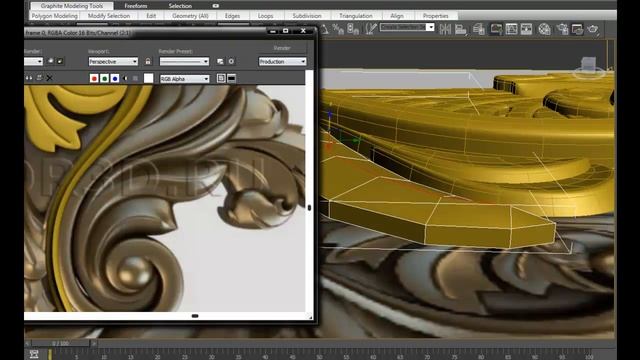Switch to the Selection ribbon tab
The width and height of the screenshot is (640, 360).
180,6
